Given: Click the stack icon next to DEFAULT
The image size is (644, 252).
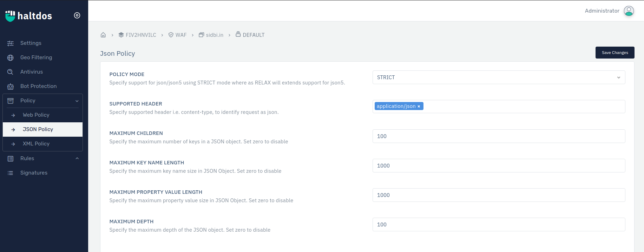Looking at the screenshot, I should click(238, 34).
